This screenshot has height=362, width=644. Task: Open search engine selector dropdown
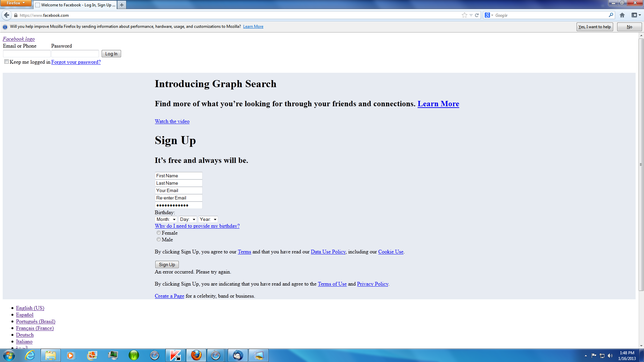[489, 15]
